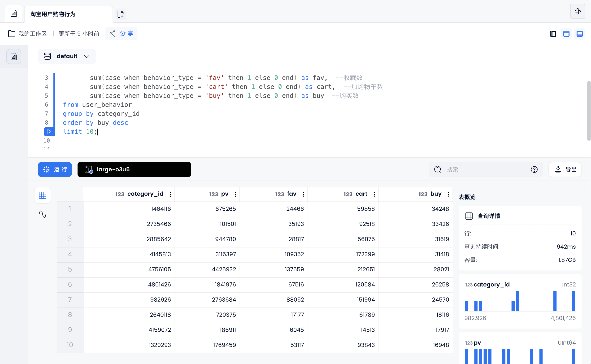Open fav column options menu

point(303,194)
